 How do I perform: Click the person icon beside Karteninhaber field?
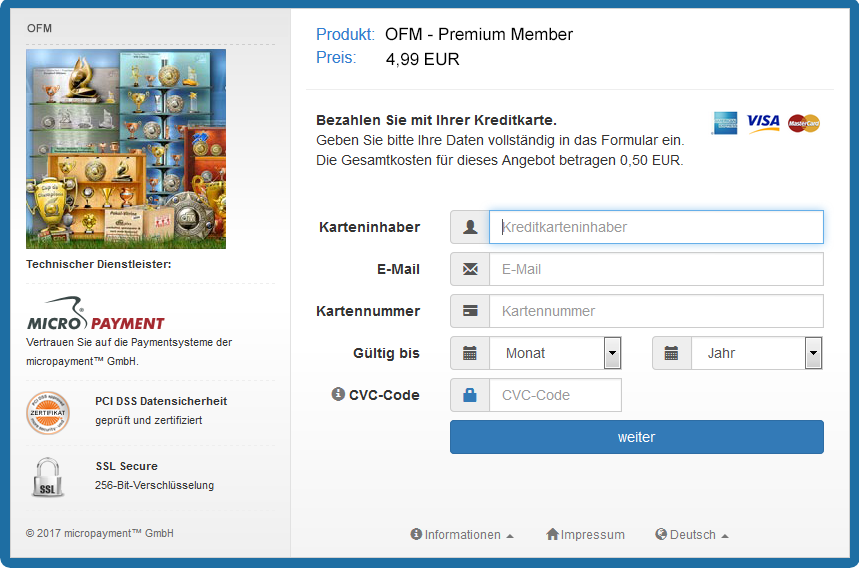pos(470,227)
